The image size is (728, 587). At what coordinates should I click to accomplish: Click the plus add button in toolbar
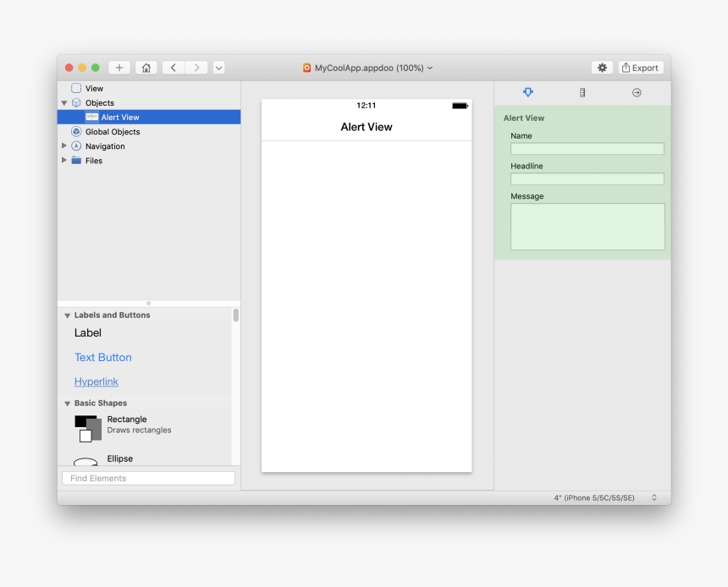coord(119,68)
